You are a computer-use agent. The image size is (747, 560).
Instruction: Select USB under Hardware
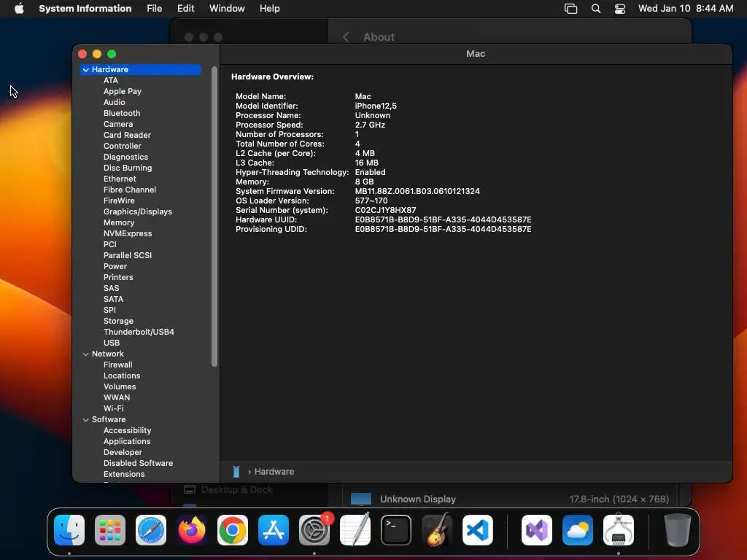point(112,343)
